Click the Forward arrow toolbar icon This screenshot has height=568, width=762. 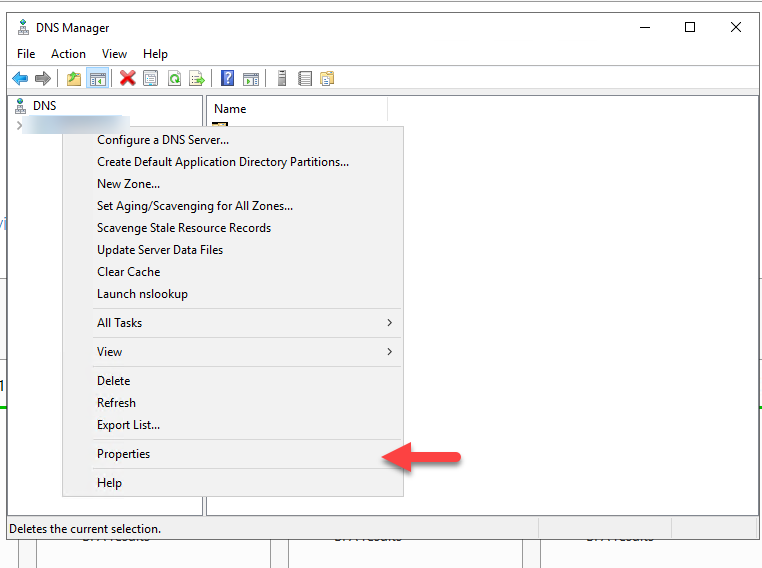click(x=42, y=78)
